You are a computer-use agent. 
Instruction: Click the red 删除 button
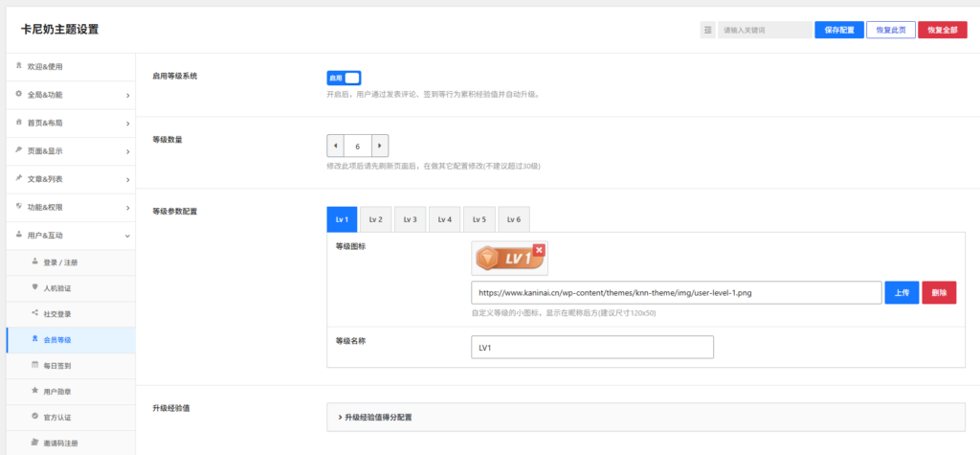[x=939, y=292]
